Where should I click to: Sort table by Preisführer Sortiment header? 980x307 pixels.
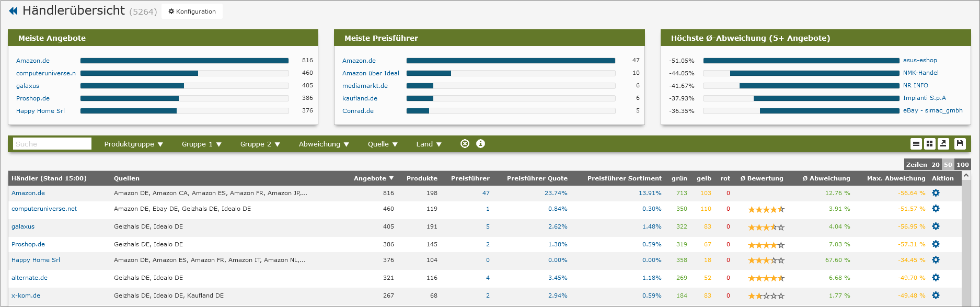click(x=624, y=178)
